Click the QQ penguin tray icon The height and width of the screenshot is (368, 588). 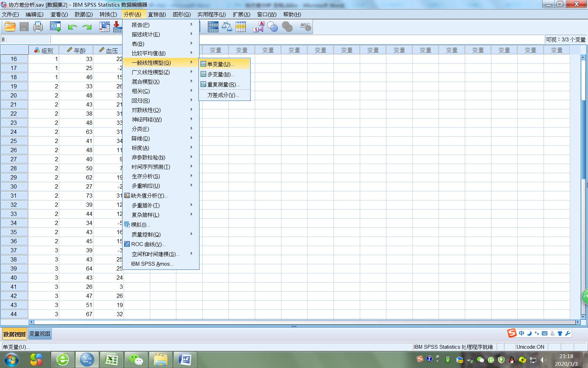(x=512, y=360)
